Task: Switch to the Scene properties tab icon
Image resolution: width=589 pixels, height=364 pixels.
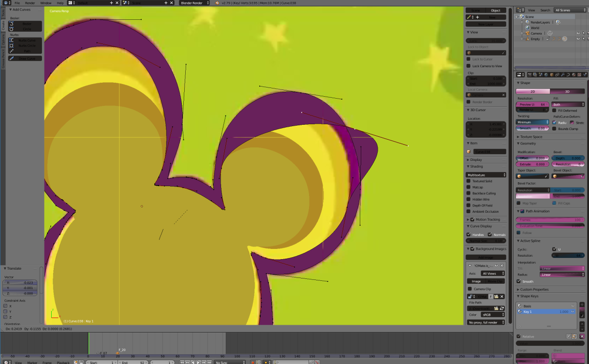Action: (540, 74)
